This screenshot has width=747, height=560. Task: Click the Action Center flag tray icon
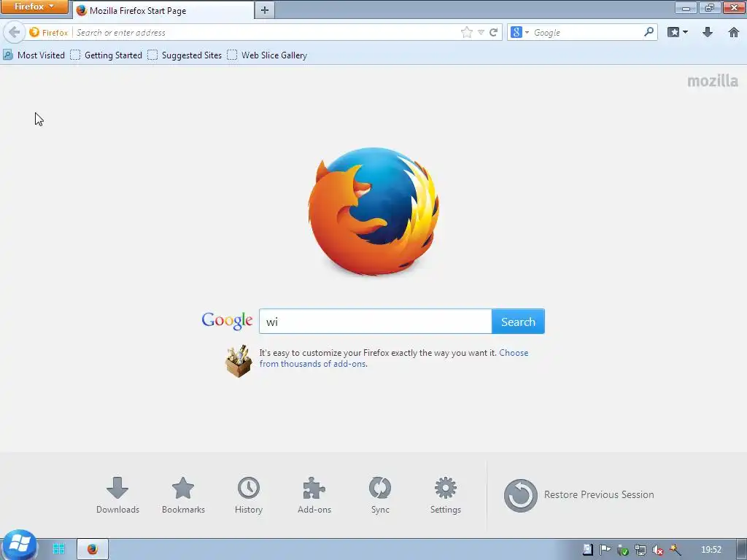[x=605, y=550]
